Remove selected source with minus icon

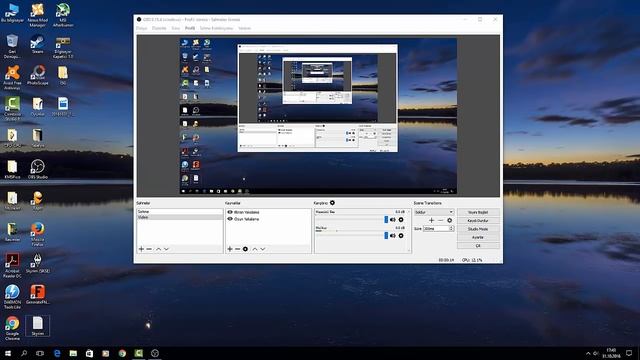(x=238, y=249)
